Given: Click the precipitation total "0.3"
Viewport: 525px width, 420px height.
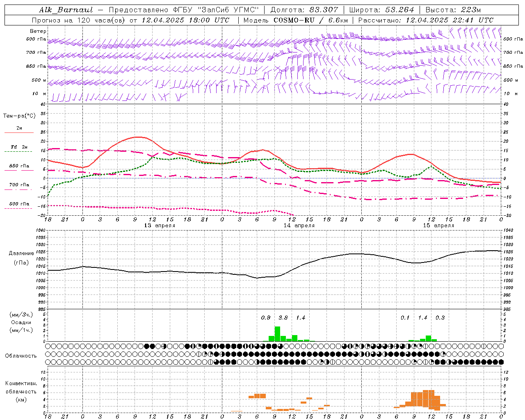Looking at the screenshot, I should (x=440, y=318).
